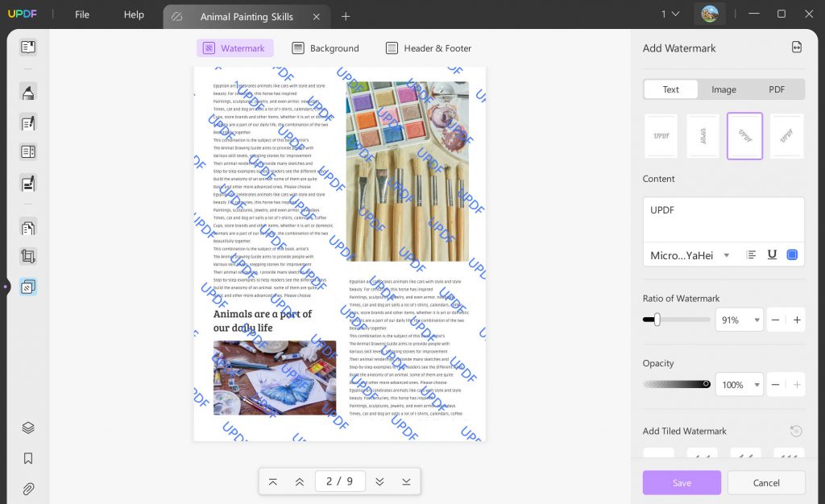Pick the watermark text color swatch
825x504 pixels.
point(790,254)
